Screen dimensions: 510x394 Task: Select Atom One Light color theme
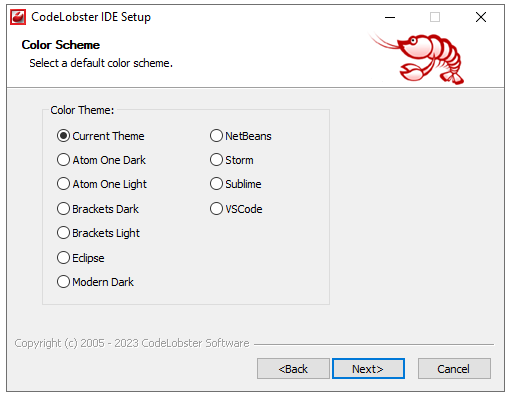point(102,184)
